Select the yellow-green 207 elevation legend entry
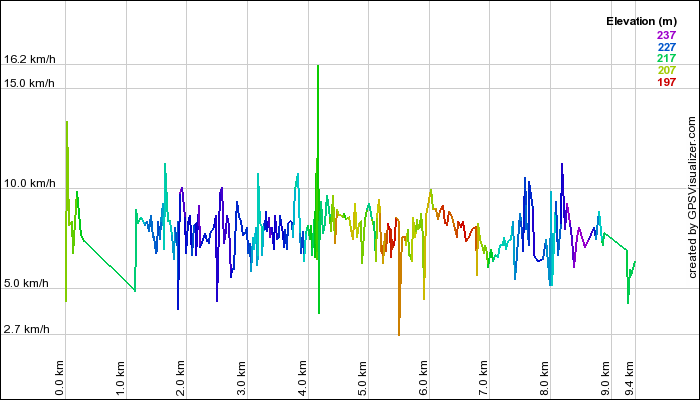This screenshot has width=700, height=400. (667, 70)
